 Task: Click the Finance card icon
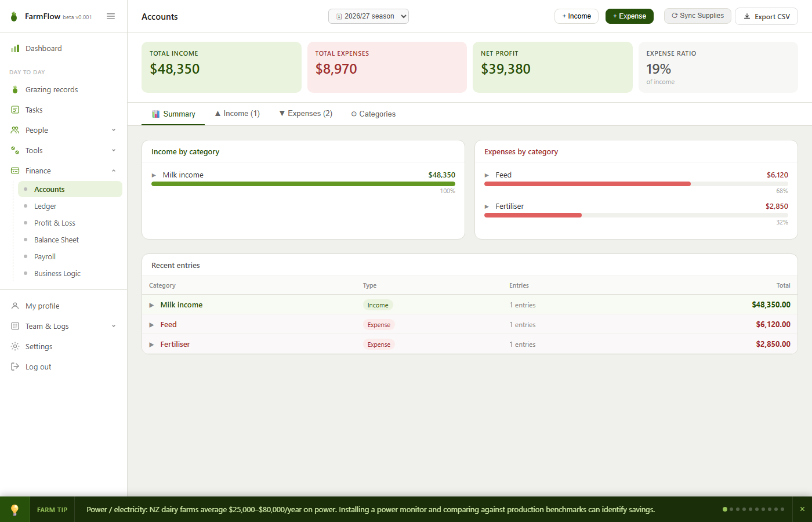pyautogui.click(x=15, y=171)
